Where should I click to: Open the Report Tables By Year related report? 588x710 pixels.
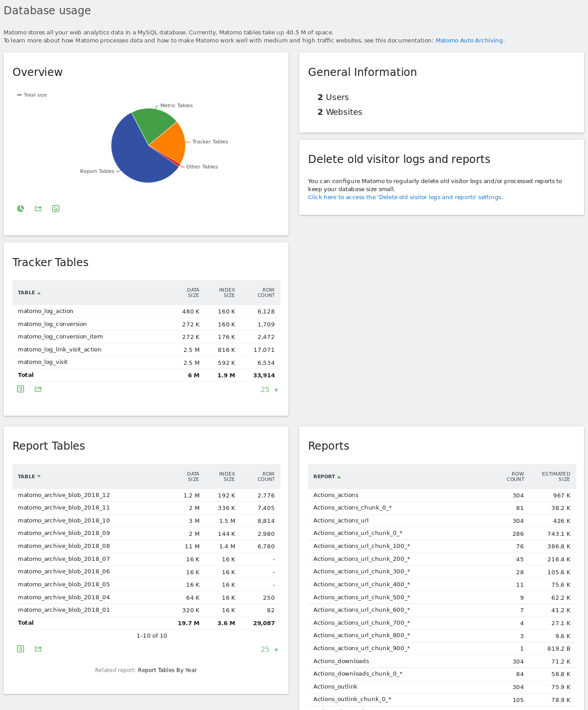click(x=167, y=670)
